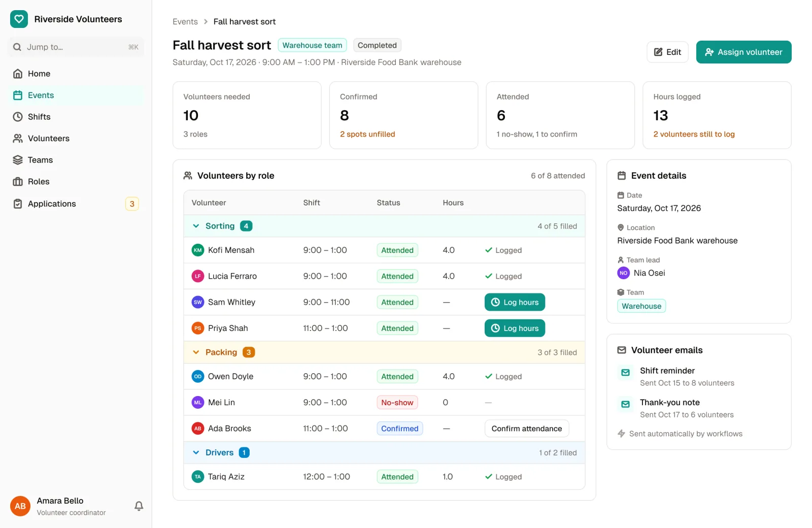The image size is (812, 528).
Task: Click the Shift reminder email icon
Action: [626, 373]
